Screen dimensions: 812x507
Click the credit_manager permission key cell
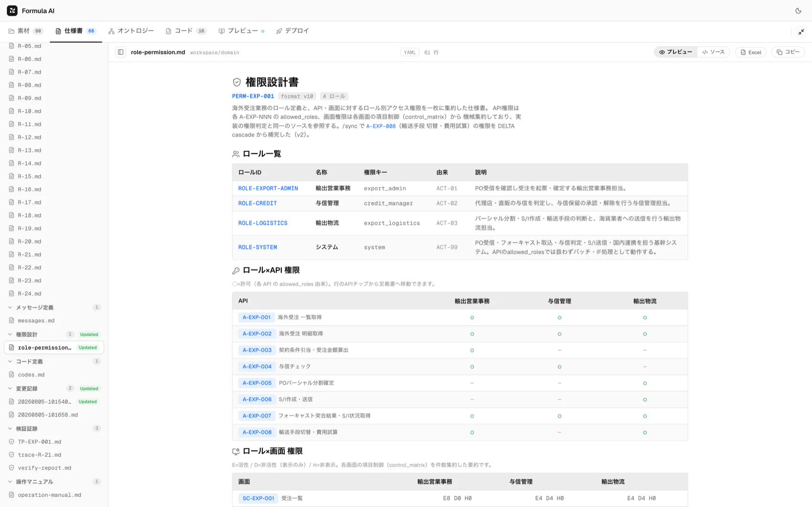pyautogui.click(x=388, y=203)
